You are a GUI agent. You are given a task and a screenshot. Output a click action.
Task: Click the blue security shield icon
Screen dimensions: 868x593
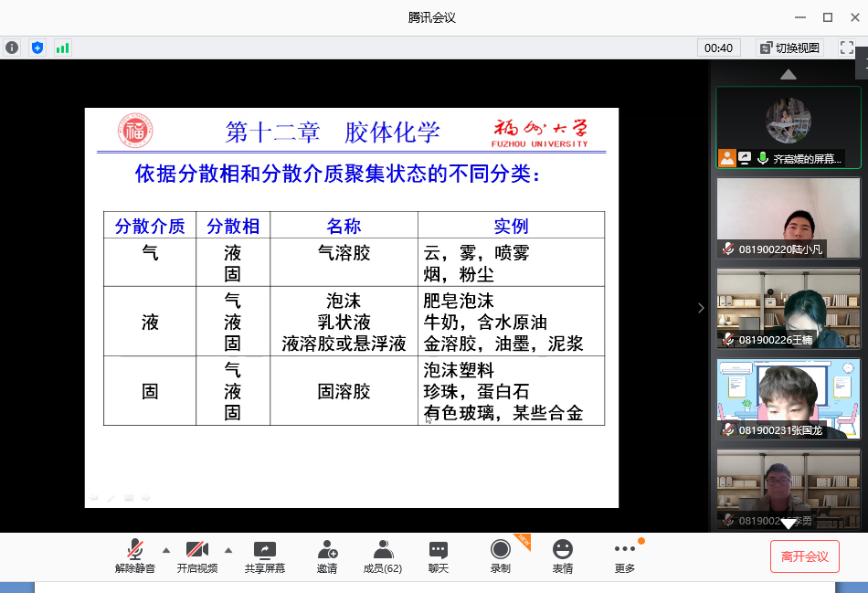[37, 48]
